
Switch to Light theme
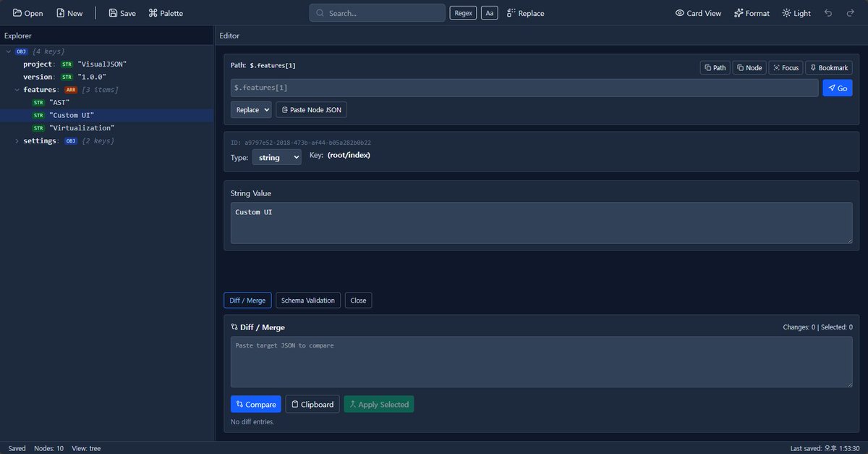pyautogui.click(x=796, y=13)
